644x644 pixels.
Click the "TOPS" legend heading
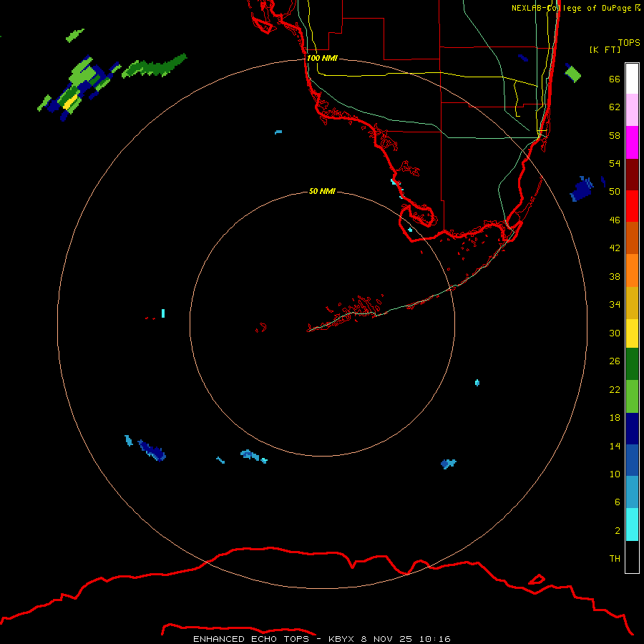click(629, 42)
